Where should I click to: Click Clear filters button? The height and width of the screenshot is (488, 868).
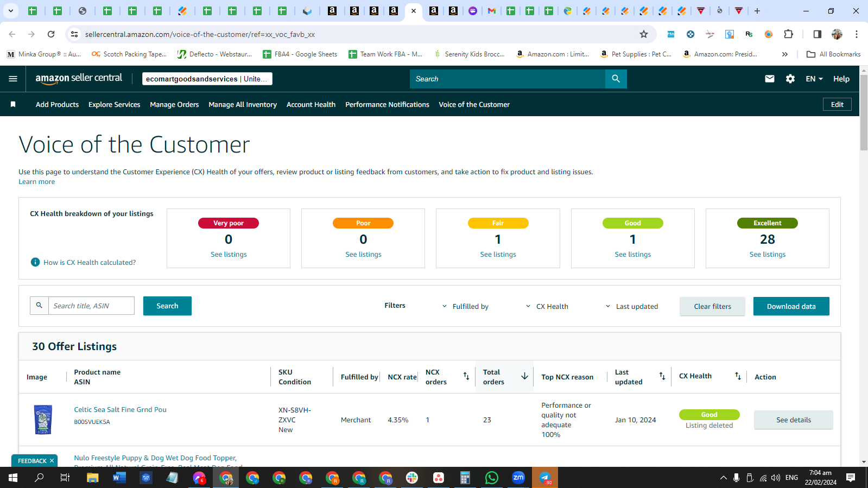tap(712, 306)
